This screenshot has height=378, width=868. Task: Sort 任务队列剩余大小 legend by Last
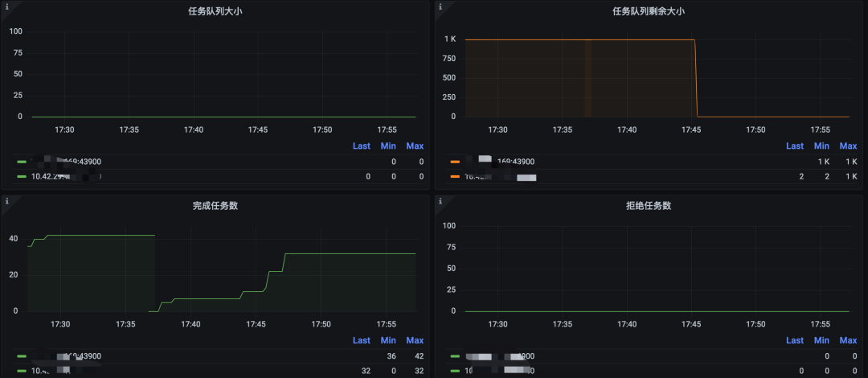(794, 146)
